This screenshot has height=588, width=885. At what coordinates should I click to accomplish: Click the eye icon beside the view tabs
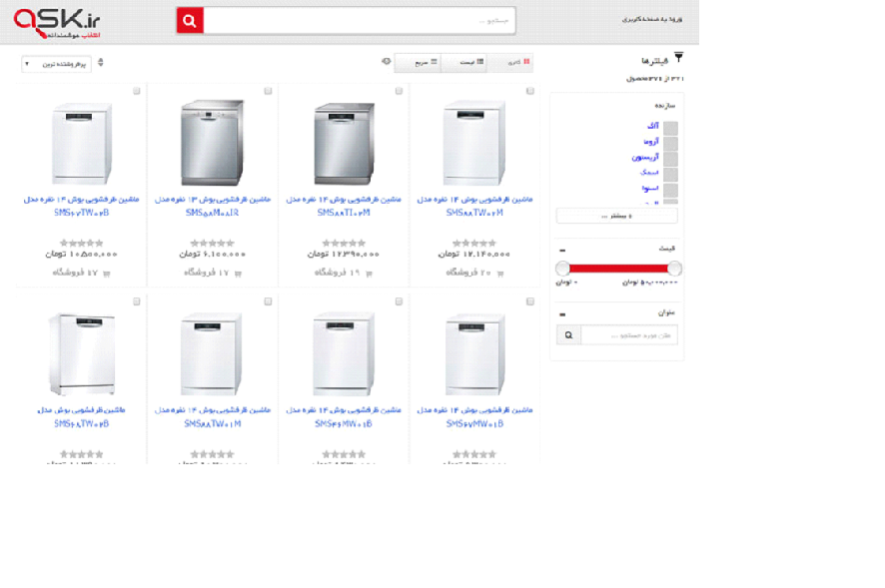point(386,62)
